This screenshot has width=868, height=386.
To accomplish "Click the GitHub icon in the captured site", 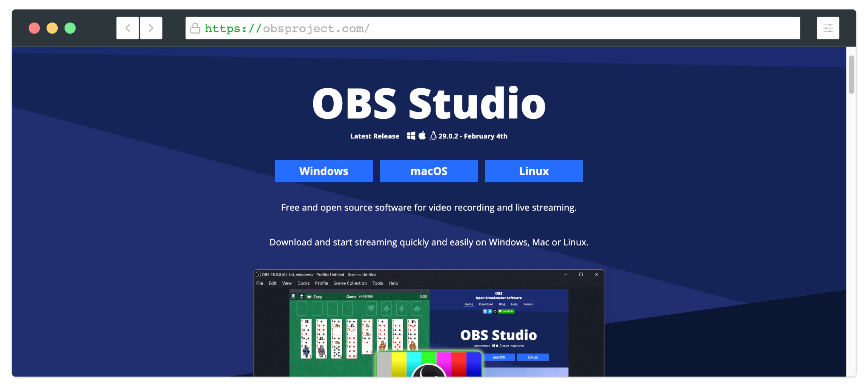I will point(495,311).
